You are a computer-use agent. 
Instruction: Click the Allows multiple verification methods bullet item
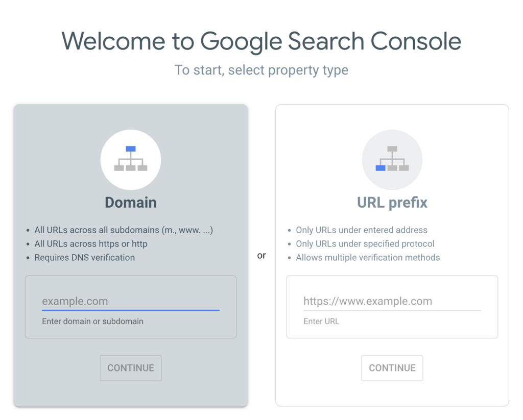pyautogui.click(x=368, y=257)
